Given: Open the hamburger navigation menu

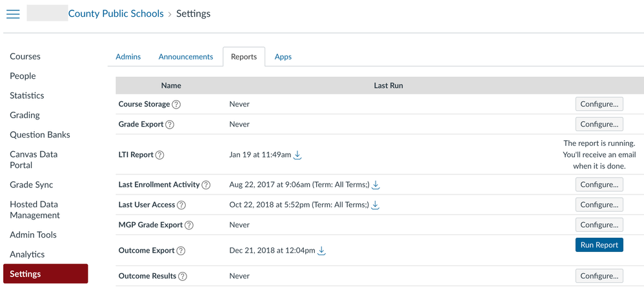Looking at the screenshot, I should click(13, 14).
